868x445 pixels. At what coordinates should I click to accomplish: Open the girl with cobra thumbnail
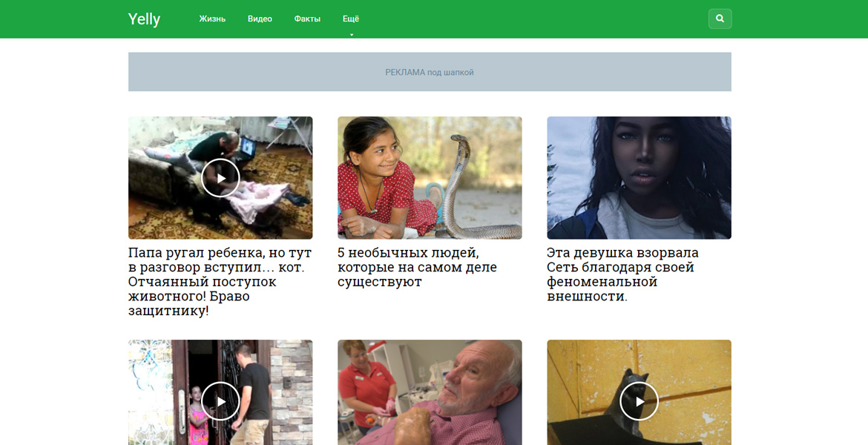[430, 178]
